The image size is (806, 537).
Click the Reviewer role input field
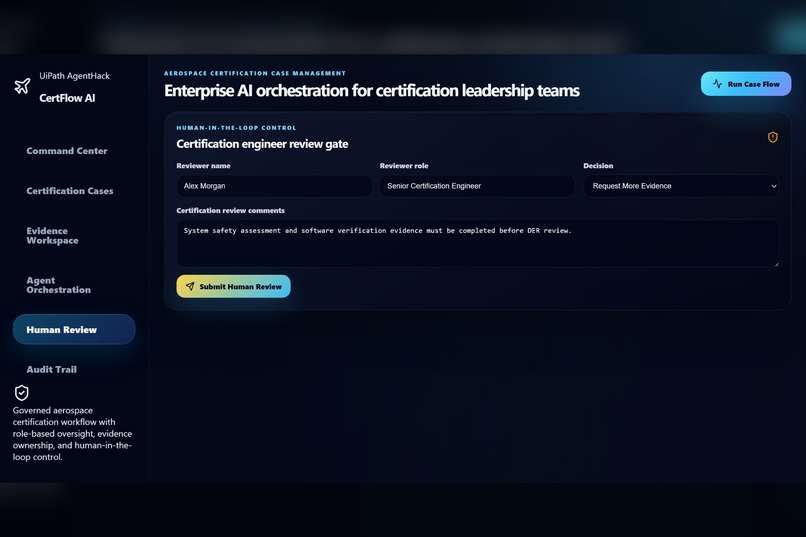click(x=477, y=186)
